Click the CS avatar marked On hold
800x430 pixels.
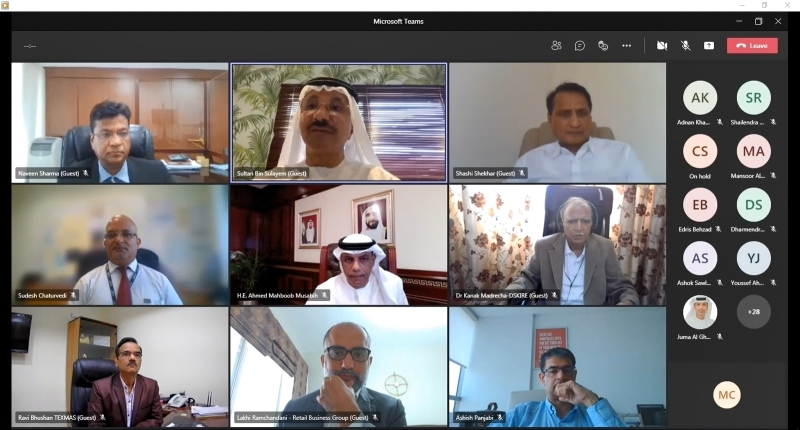(700, 151)
